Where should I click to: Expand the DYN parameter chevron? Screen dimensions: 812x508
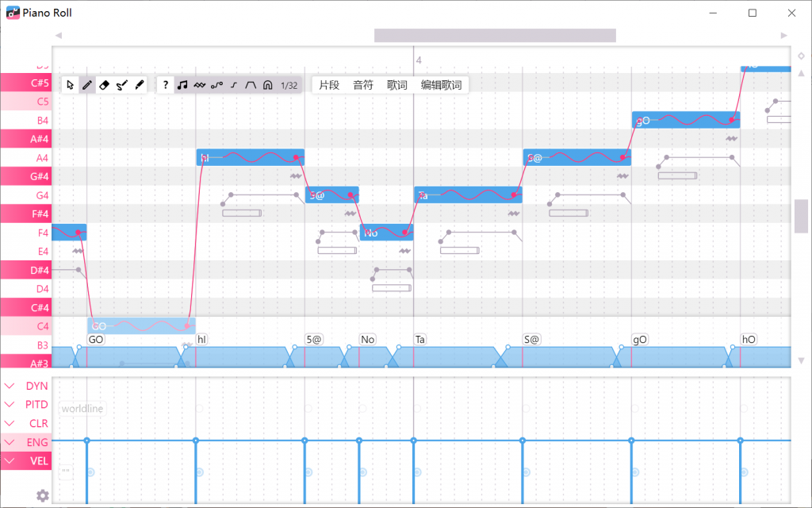tap(10, 386)
